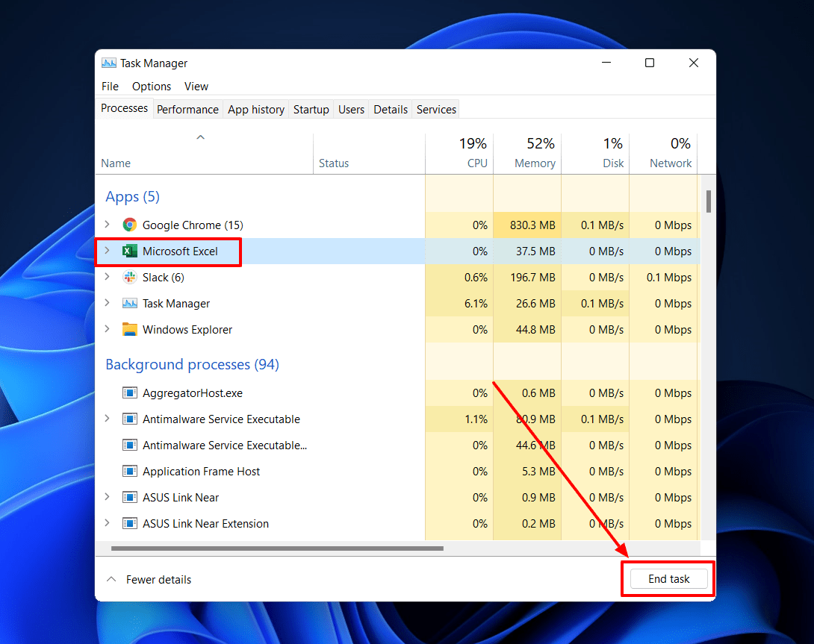The image size is (814, 644).
Task: Select the Processes tab
Action: point(124,108)
